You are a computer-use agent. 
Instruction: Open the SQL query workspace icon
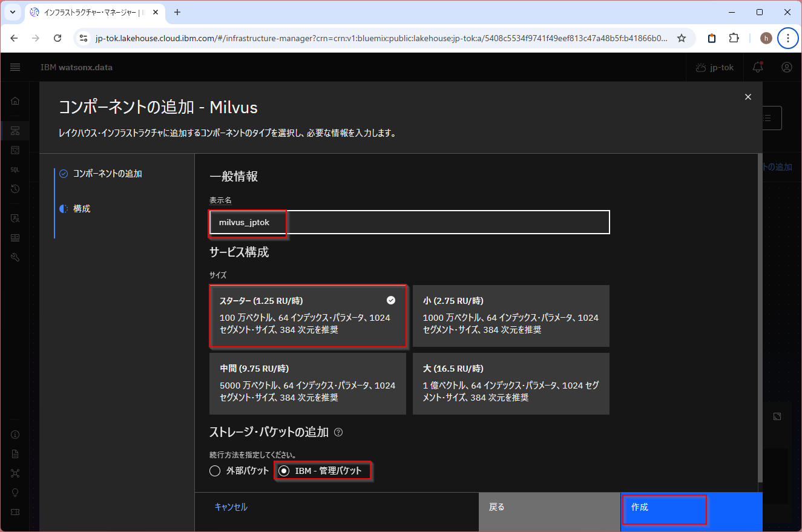point(15,169)
